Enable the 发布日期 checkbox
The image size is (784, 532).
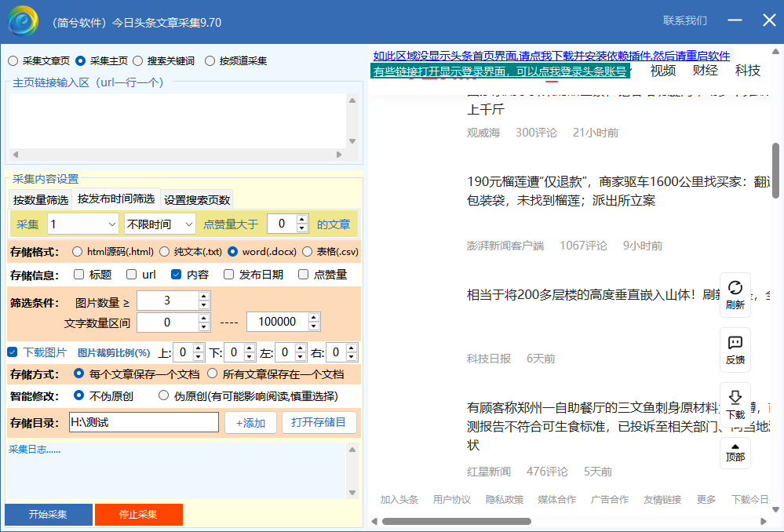pyautogui.click(x=228, y=274)
